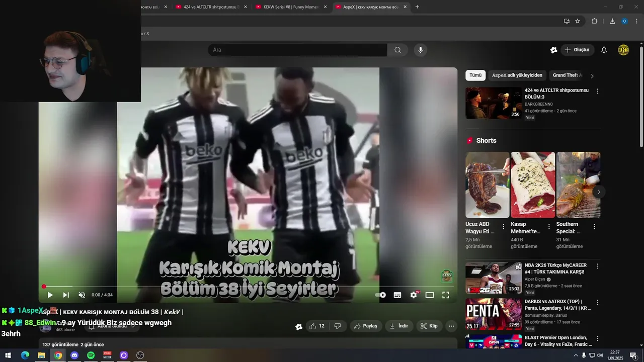Open a new browser tab
Viewport: 644px width, 362px height.
click(417, 7)
